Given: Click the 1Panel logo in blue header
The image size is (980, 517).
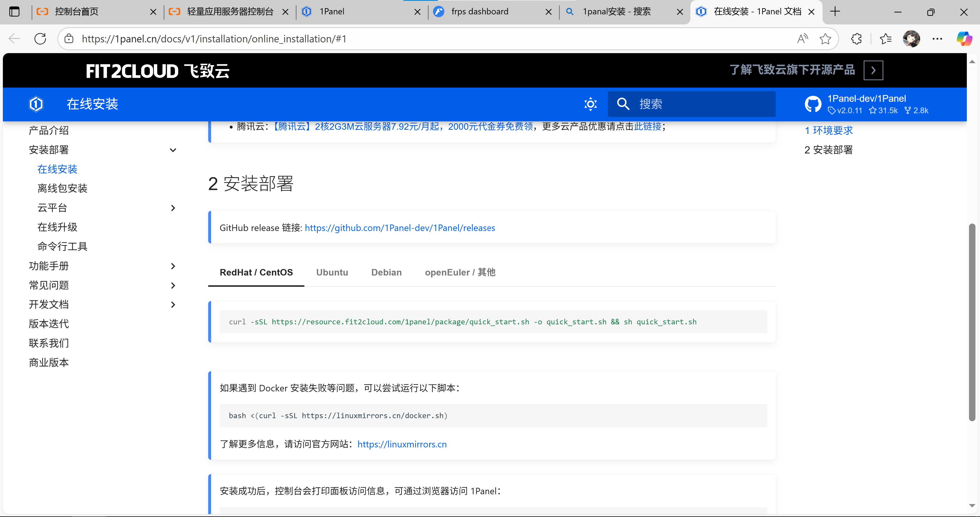Looking at the screenshot, I should click(36, 104).
